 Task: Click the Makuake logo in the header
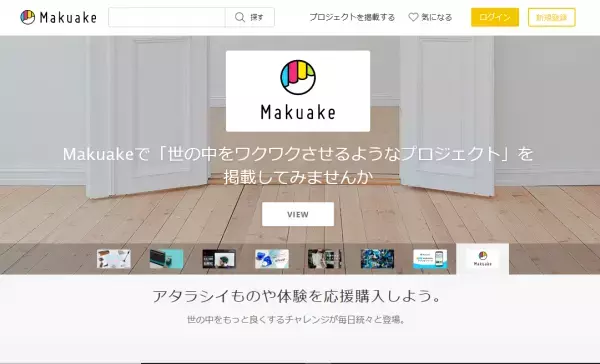(x=58, y=17)
